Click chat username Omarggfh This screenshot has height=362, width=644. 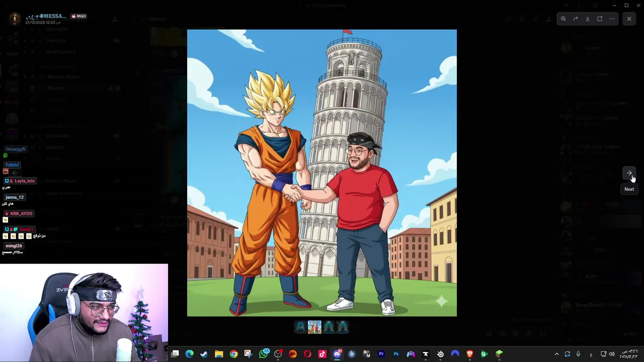tap(16, 149)
